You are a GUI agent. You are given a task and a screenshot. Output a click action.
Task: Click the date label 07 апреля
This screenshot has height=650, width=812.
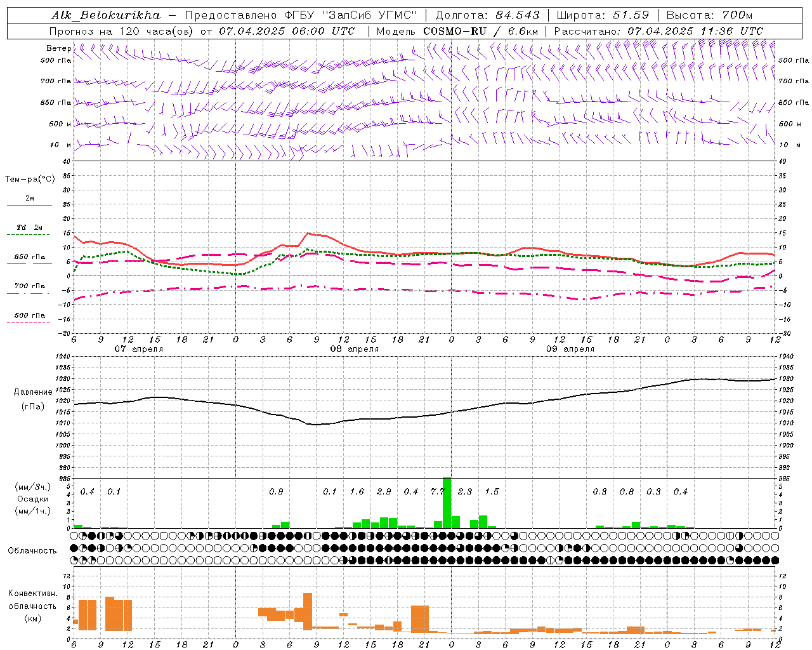coord(138,349)
